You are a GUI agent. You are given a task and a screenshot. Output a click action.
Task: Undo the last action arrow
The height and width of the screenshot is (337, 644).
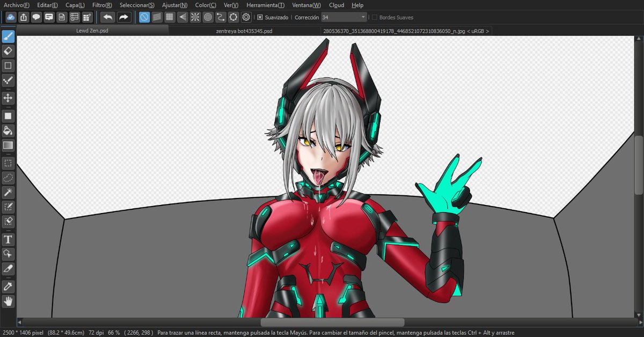(x=108, y=17)
